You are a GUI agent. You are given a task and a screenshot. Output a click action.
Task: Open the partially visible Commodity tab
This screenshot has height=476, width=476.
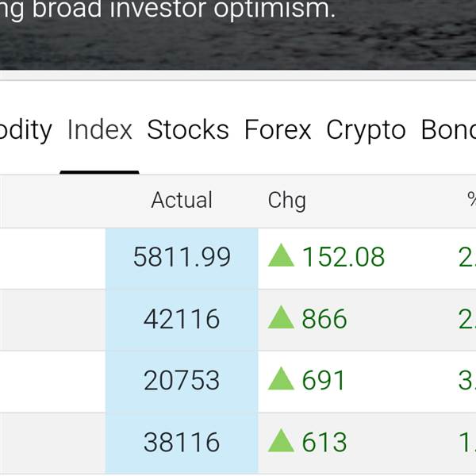pos(26,131)
